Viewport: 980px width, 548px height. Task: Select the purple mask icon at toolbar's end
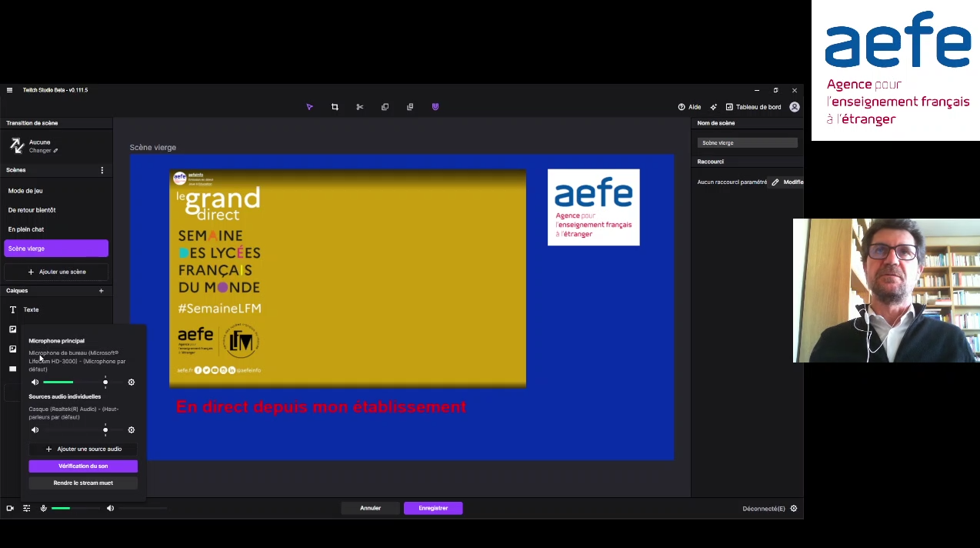coord(435,106)
